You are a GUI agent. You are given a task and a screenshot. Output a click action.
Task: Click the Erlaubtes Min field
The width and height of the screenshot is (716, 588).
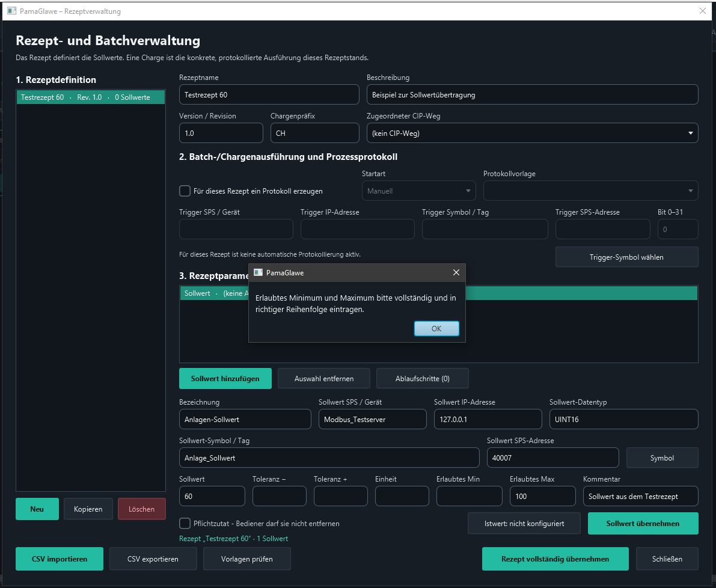(x=469, y=496)
